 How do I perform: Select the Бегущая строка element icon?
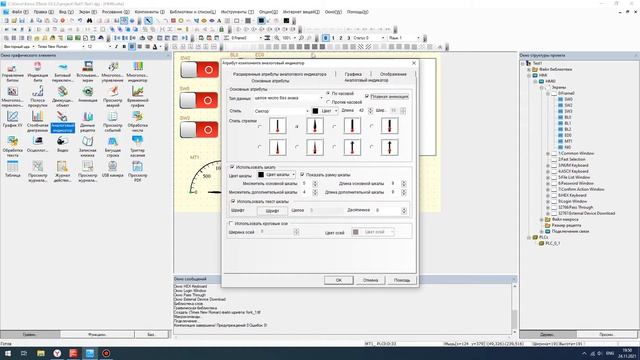tap(112, 146)
